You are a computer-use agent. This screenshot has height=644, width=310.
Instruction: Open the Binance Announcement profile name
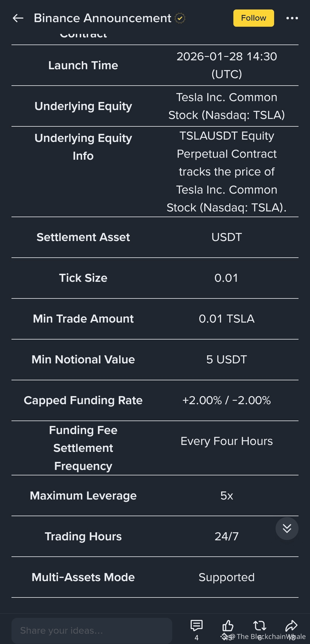(102, 18)
